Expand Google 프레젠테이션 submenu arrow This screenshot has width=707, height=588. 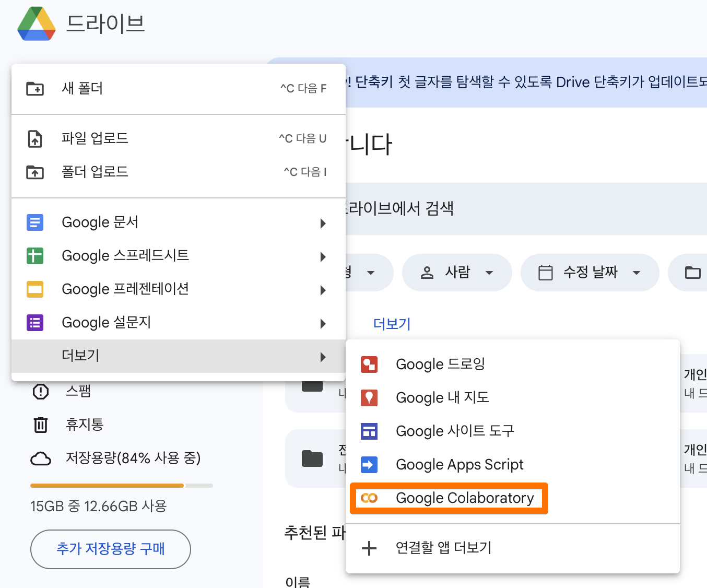[323, 290]
